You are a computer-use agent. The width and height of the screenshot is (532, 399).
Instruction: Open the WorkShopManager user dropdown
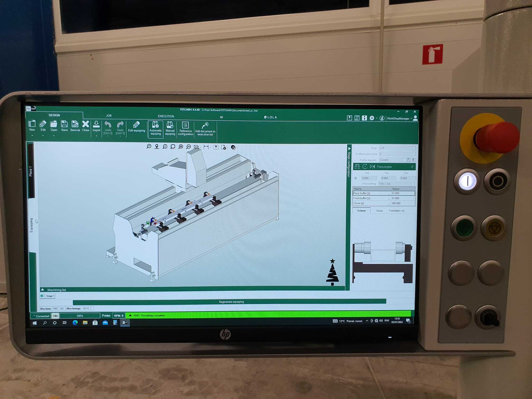tap(399, 118)
